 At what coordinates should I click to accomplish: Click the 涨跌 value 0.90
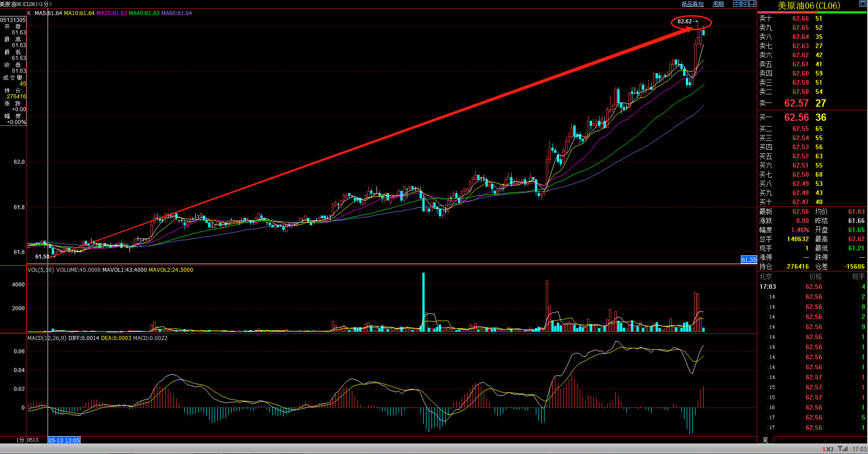point(803,221)
